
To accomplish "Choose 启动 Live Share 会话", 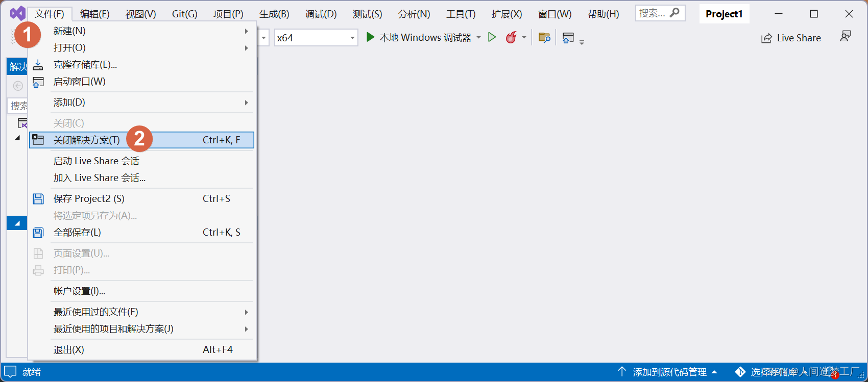I will tap(141, 161).
